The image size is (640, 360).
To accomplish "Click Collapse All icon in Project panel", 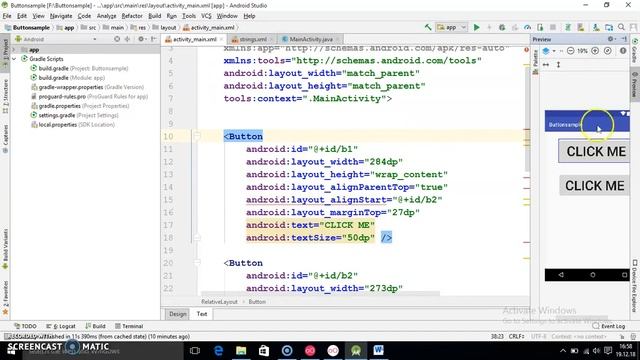I will coord(127,39).
